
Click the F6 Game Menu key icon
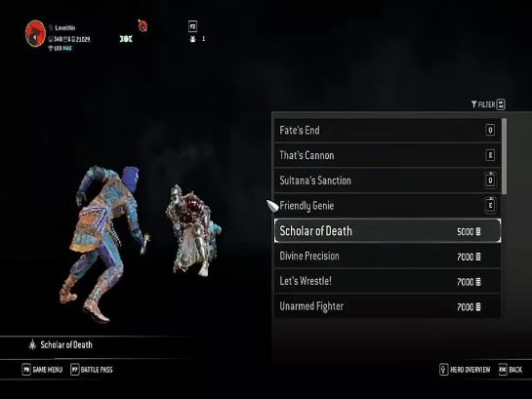pos(26,370)
